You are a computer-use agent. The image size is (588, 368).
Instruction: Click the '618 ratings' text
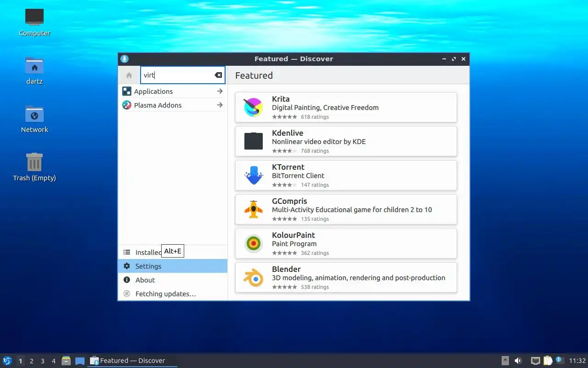point(315,117)
